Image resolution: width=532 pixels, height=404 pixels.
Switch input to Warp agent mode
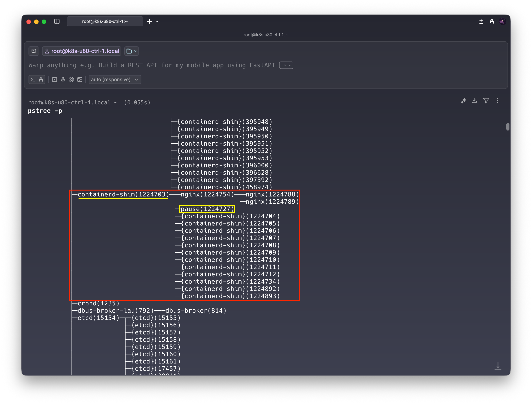pyautogui.click(x=41, y=80)
